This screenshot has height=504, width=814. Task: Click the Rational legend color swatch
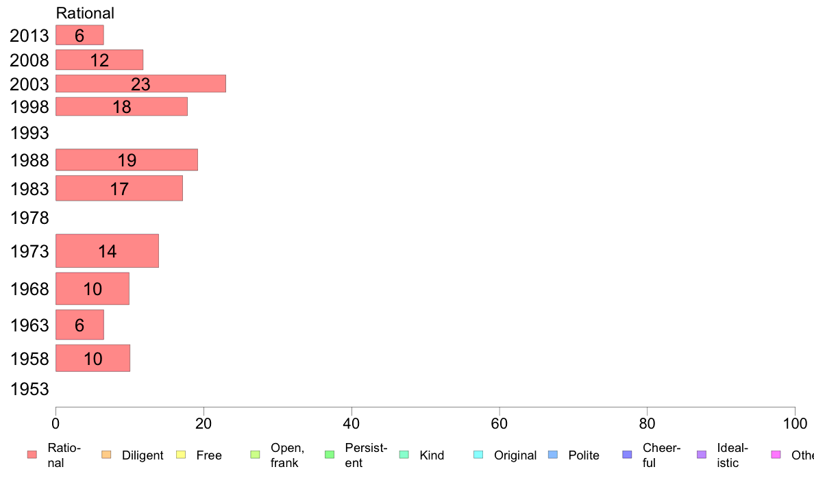(x=32, y=455)
